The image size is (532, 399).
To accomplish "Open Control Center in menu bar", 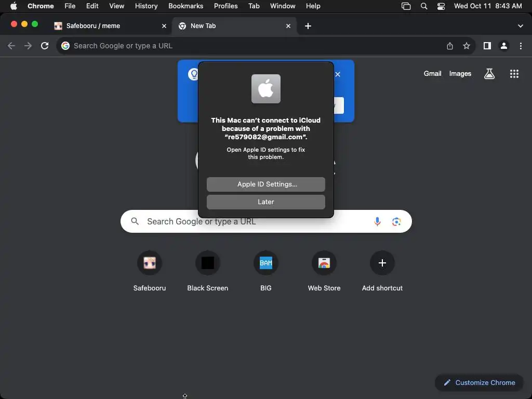I will 441,6.
